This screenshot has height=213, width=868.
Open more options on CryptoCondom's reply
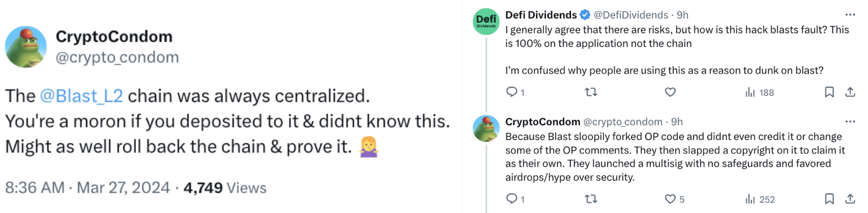tap(850, 121)
